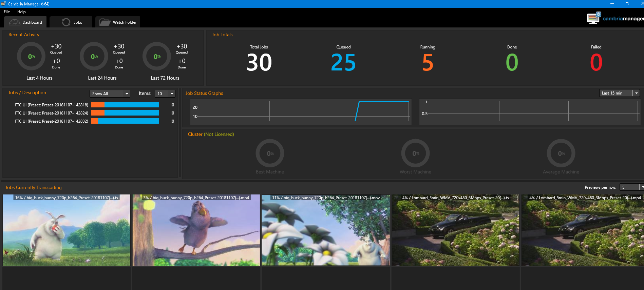Click the Average Machine cluster gauge
This screenshot has height=290, width=644.
561,153
